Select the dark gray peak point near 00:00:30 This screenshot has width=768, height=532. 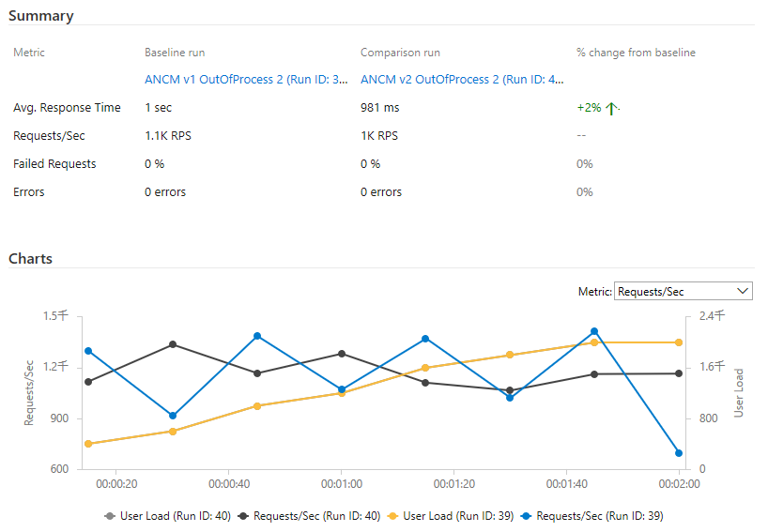173,344
